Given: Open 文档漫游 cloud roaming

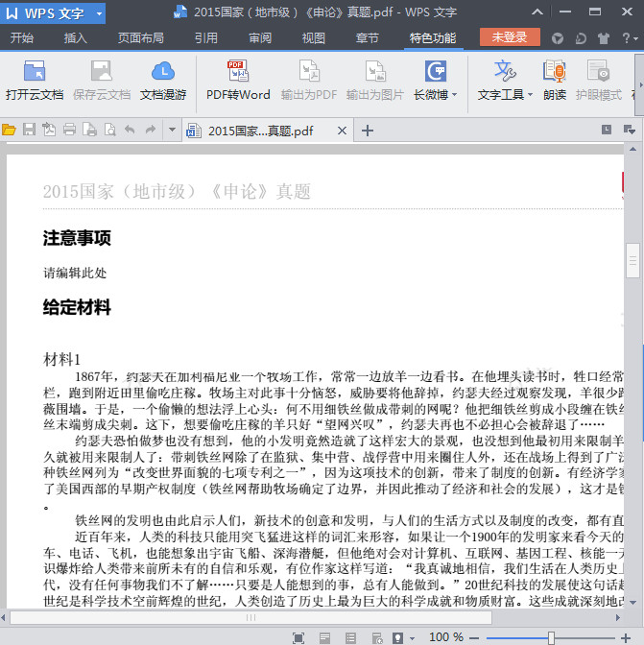Looking at the screenshot, I should point(163,81).
